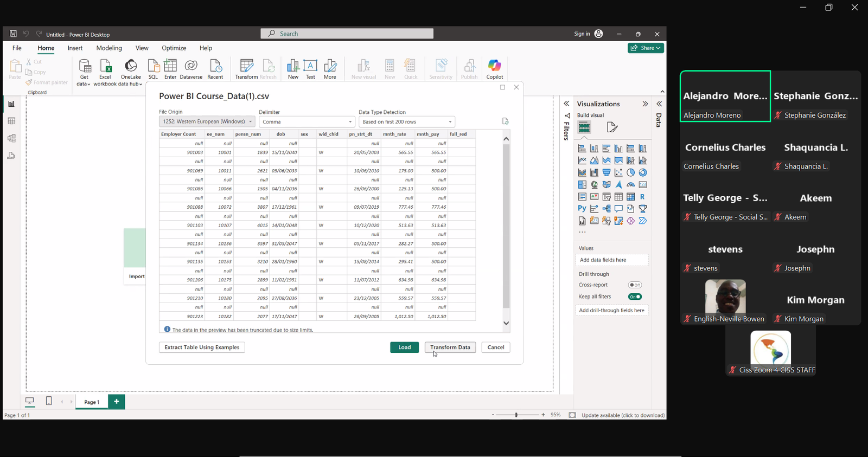Screen dimensions: 868x457
Task: Click the Update available status link
Action: 623,415
